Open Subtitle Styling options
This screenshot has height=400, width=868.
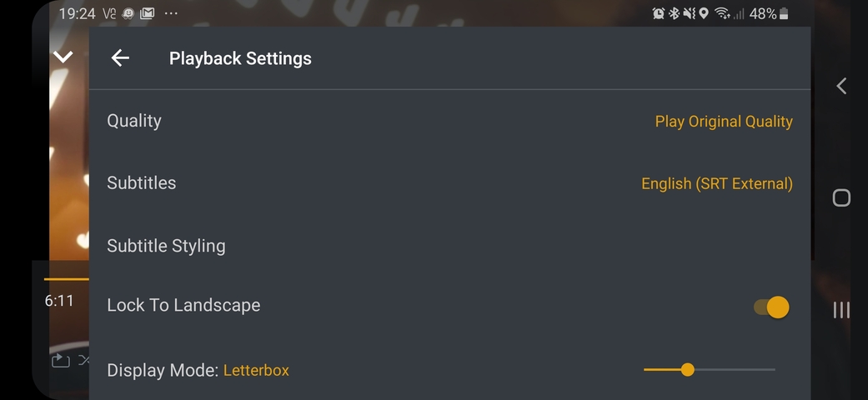pyautogui.click(x=166, y=246)
